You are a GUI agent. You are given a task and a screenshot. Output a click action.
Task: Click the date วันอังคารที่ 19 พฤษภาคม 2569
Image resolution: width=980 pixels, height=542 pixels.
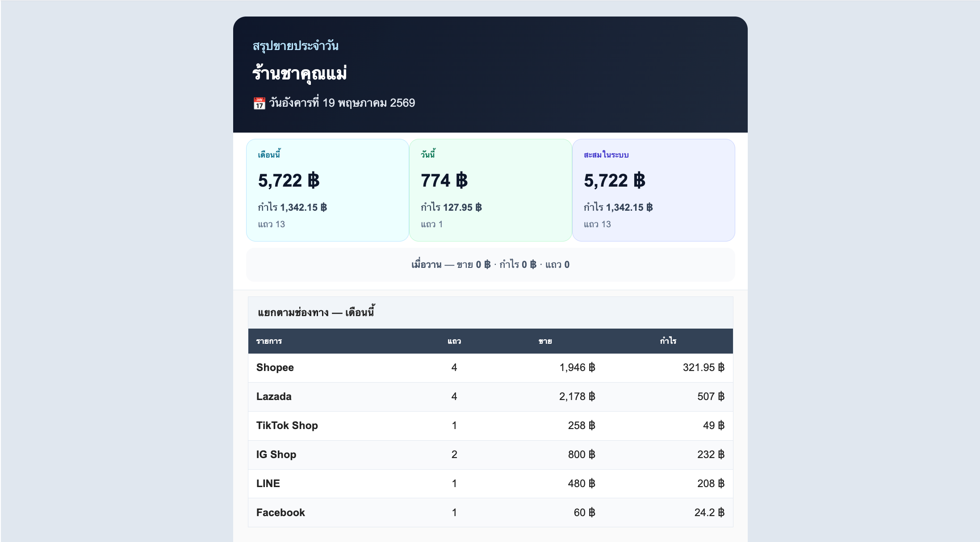click(x=342, y=103)
